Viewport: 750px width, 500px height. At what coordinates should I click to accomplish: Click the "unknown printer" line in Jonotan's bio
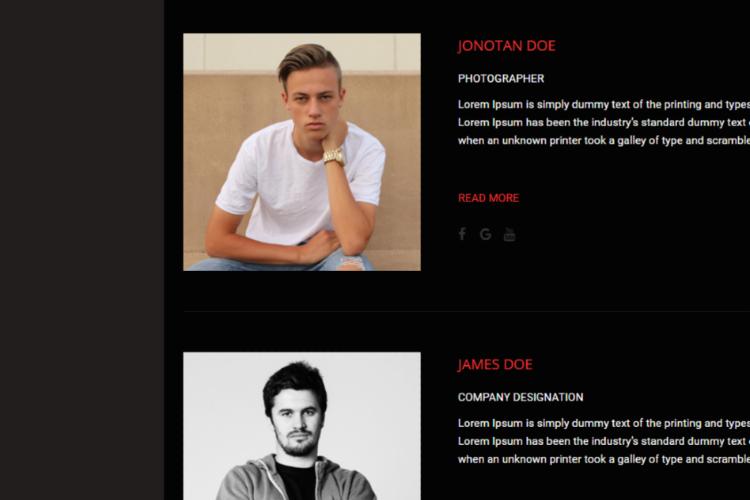604,141
